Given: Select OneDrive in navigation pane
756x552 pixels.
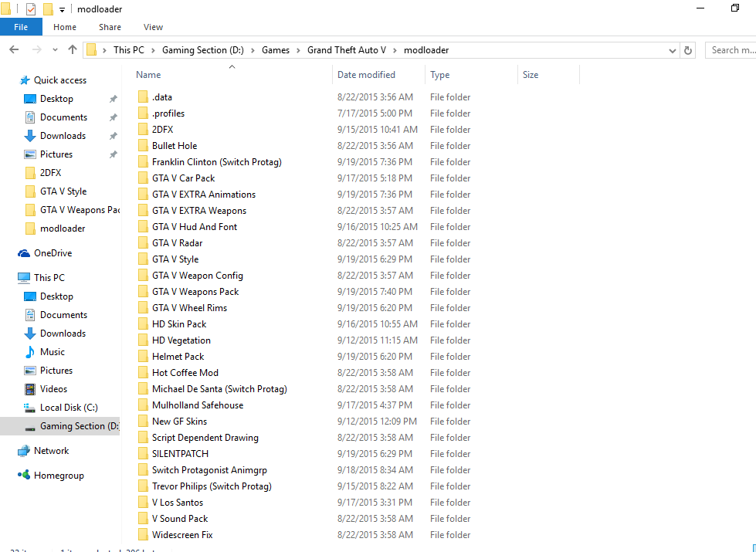Looking at the screenshot, I should coord(53,253).
